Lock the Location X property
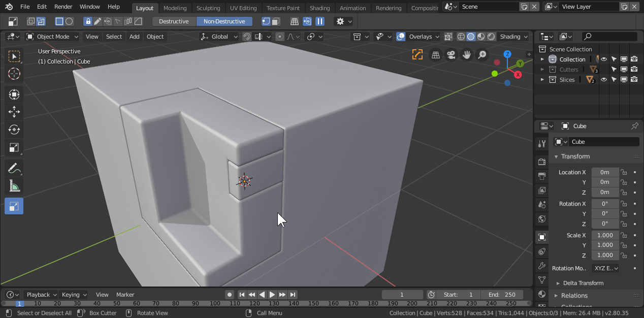644x318 pixels. coord(624,172)
